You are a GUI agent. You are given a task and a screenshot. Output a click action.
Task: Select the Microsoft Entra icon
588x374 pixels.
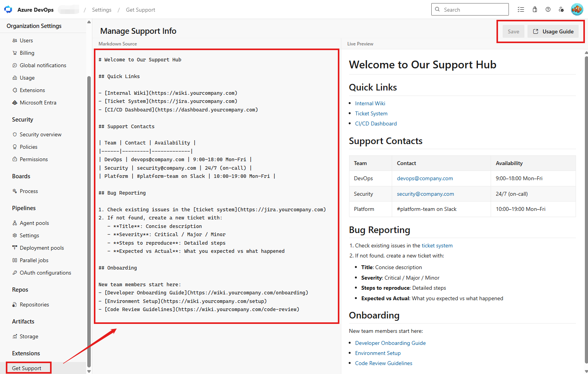(15, 103)
